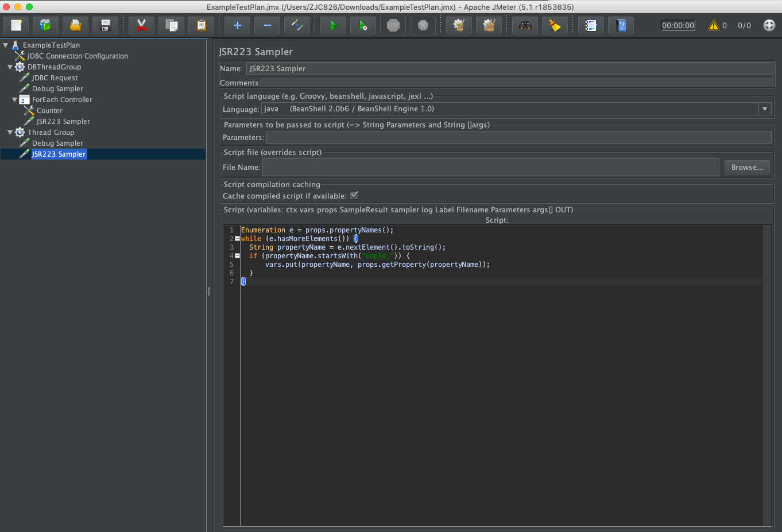Click the Browse... button

click(747, 167)
